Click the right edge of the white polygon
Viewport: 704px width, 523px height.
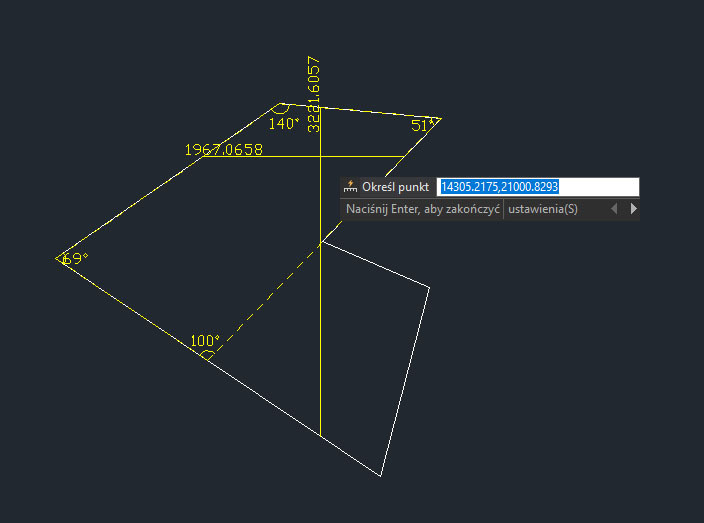(406, 380)
